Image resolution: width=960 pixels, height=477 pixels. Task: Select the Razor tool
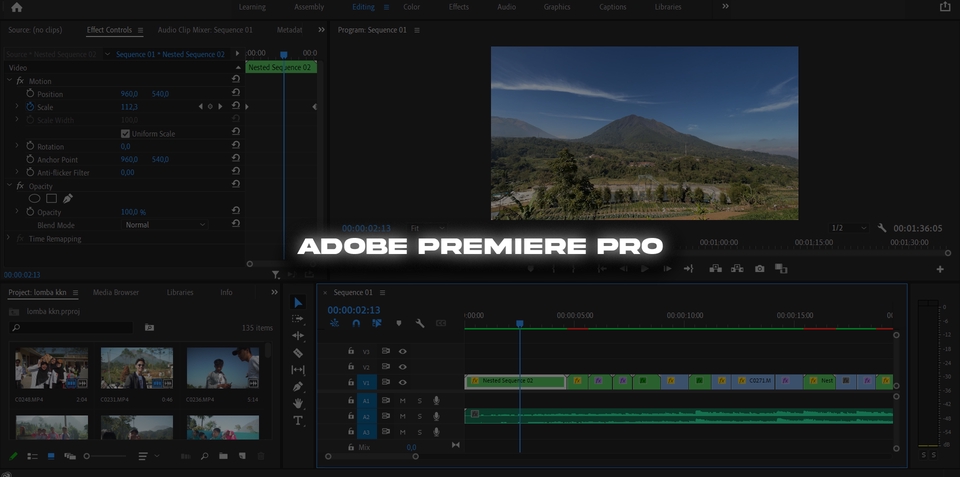[298, 353]
